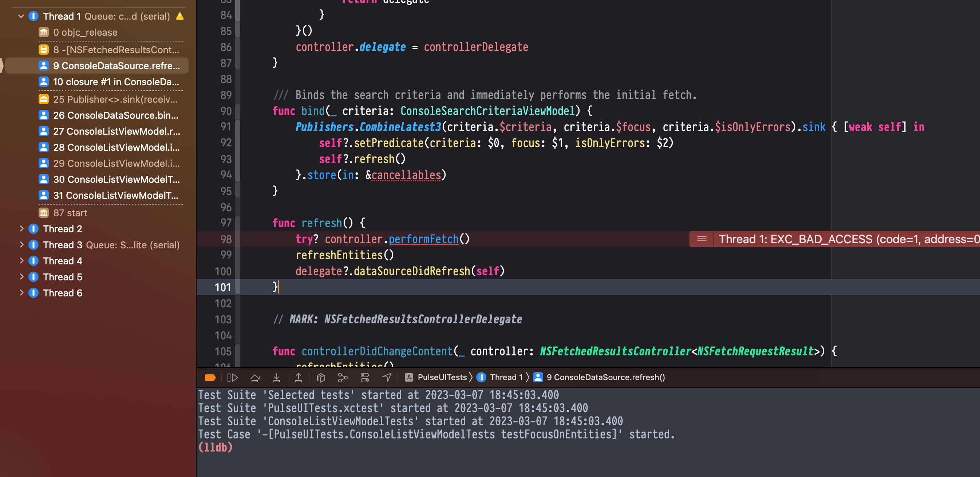
Task: Click the warning triangle next to Thread 1
Action: pyautogui.click(x=179, y=16)
